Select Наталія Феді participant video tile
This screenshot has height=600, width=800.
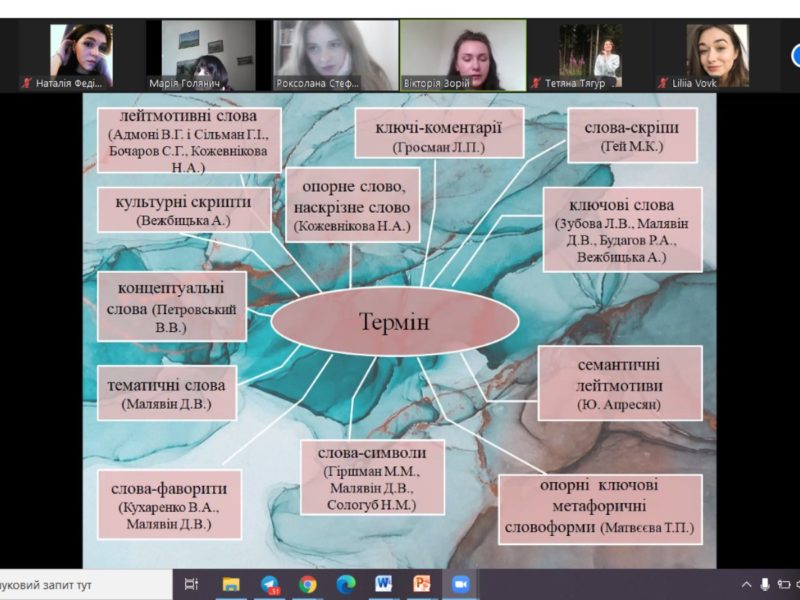pos(82,55)
